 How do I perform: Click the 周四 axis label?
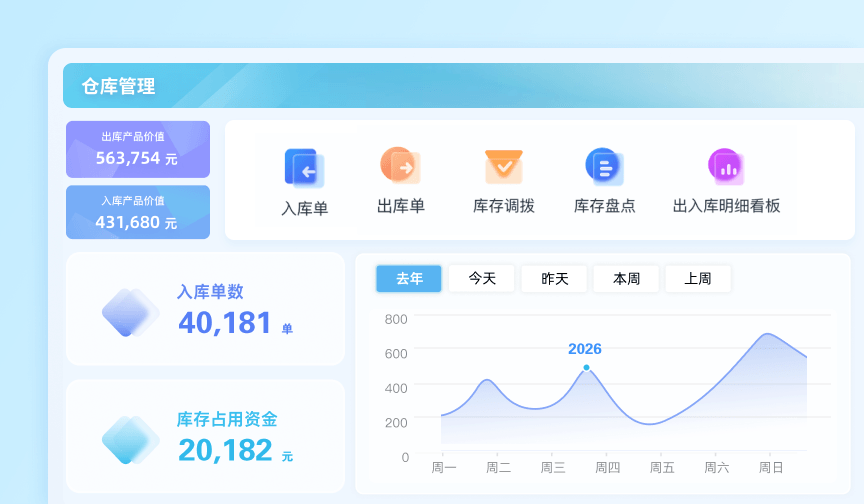pos(607,468)
